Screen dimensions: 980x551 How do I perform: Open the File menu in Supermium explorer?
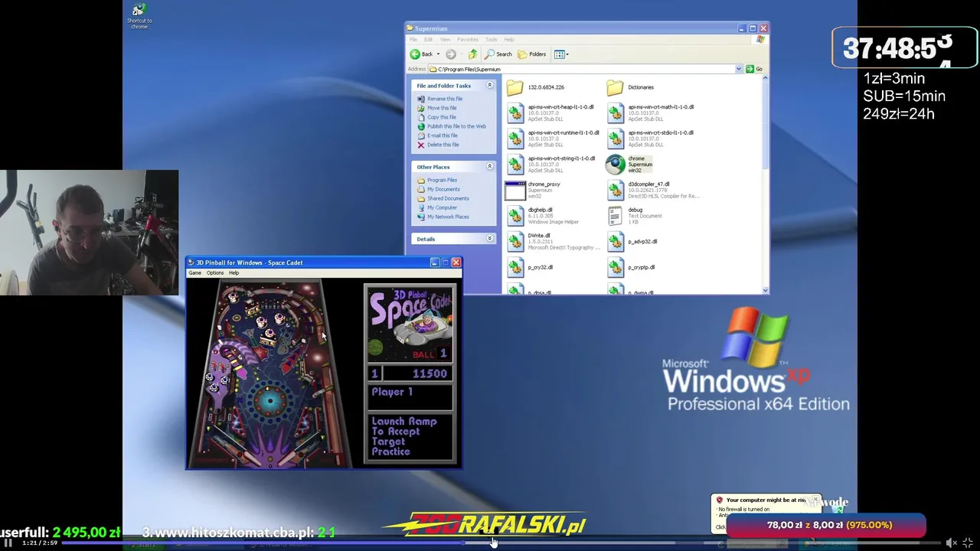click(413, 40)
